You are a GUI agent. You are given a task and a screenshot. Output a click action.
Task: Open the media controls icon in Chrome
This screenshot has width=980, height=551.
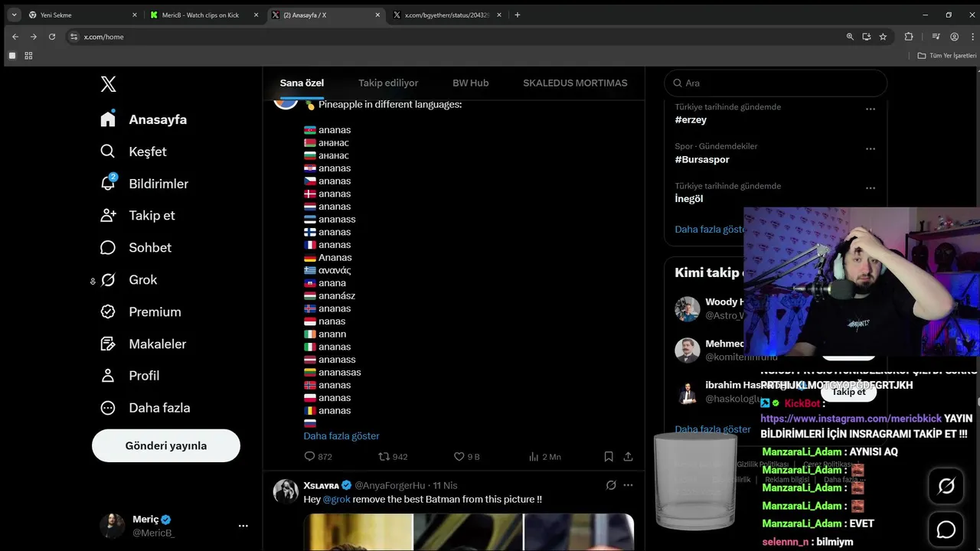pos(936,37)
